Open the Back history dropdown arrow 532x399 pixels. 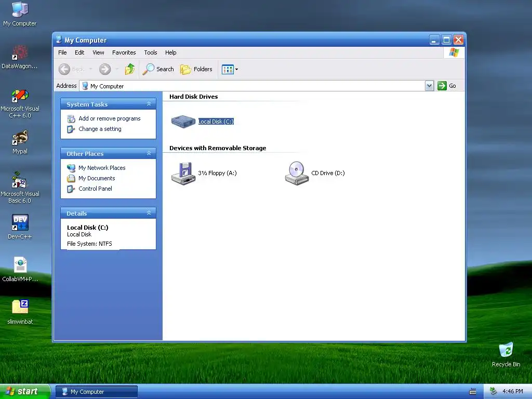(90, 69)
